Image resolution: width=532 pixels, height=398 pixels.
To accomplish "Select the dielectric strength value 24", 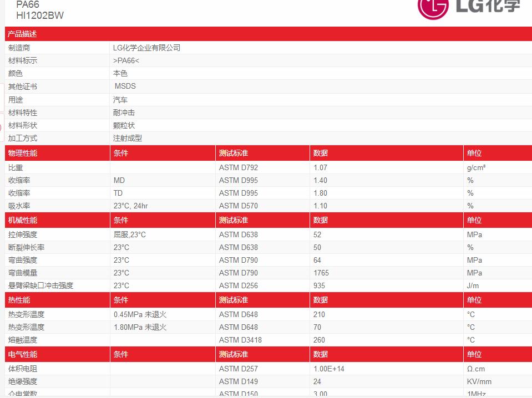I will click(317, 381).
